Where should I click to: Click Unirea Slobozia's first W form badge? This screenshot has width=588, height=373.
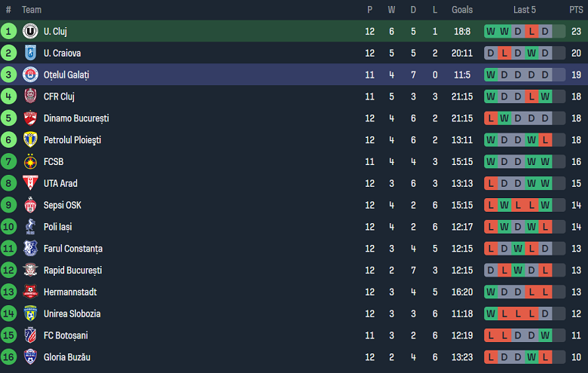pyautogui.click(x=491, y=313)
